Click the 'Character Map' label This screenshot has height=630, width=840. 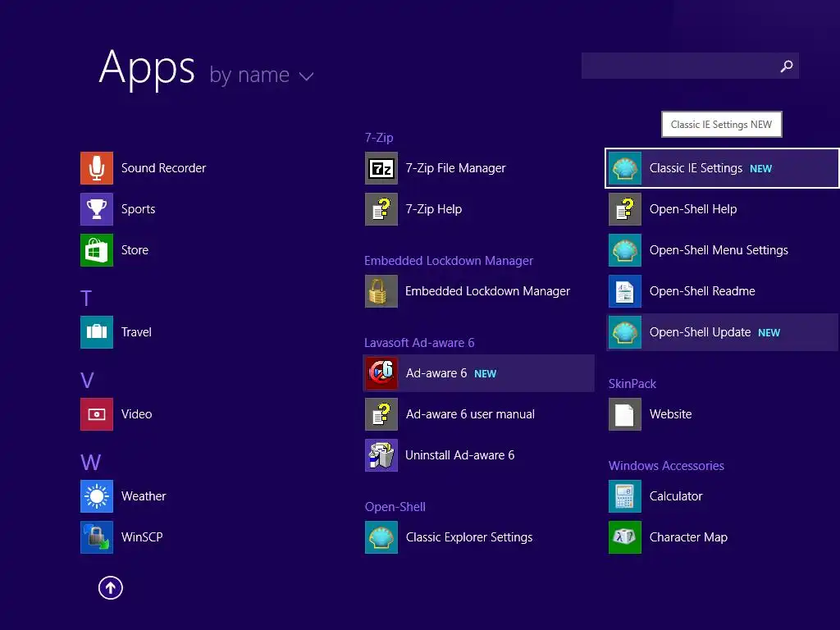tap(688, 537)
